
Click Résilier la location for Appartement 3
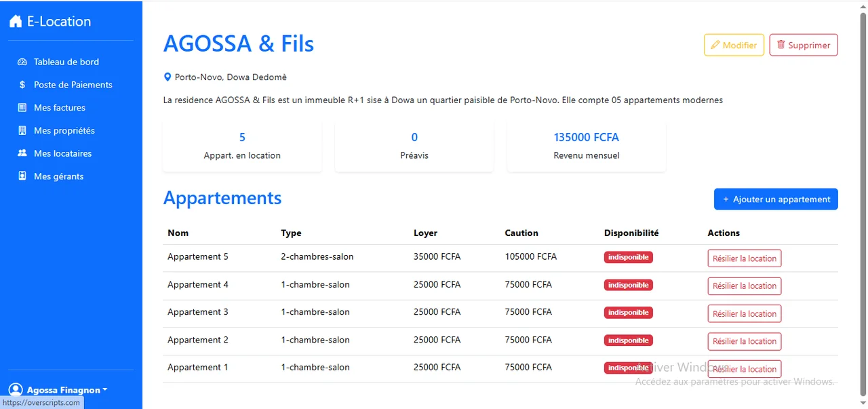tap(745, 314)
